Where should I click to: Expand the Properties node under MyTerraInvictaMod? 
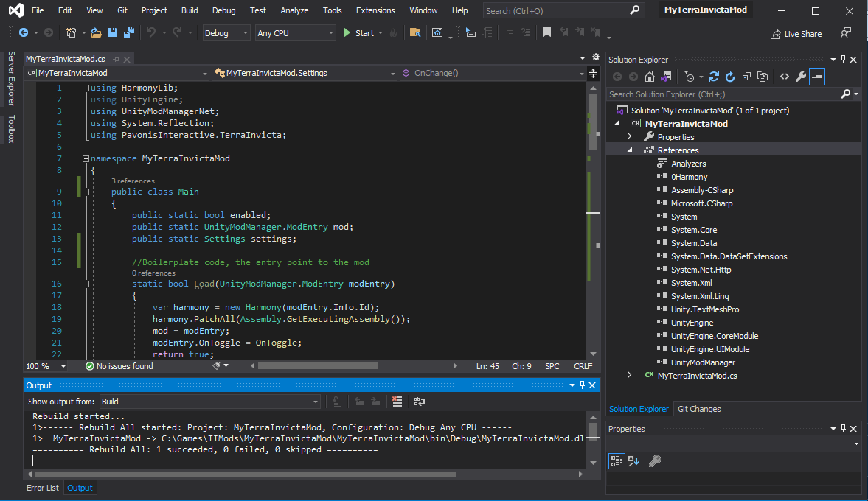pyautogui.click(x=628, y=136)
